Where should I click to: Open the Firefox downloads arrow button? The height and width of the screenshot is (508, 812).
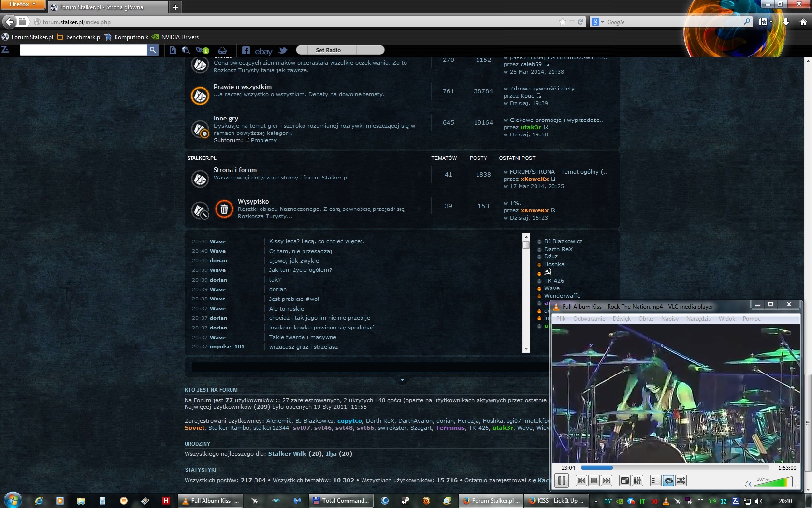(786, 22)
